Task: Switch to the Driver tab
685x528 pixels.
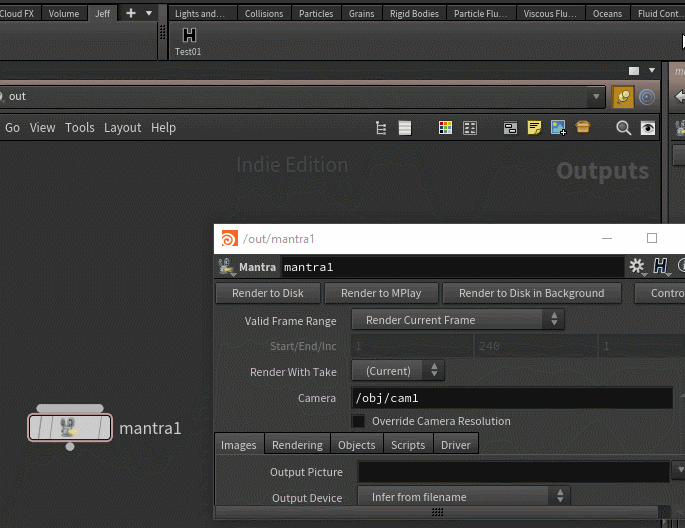Action: click(x=456, y=445)
